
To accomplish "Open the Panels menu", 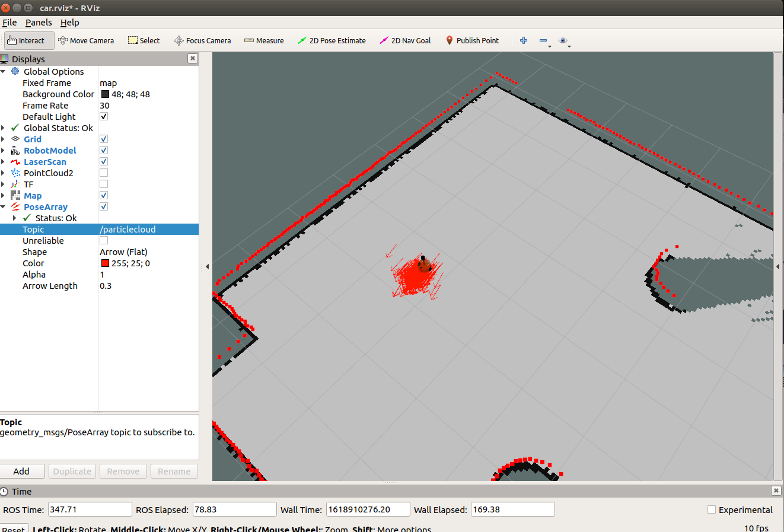I will (39, 23).
